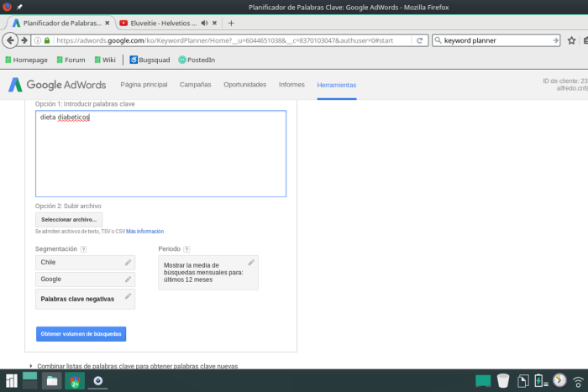Click the browser back arrow

[x=10, y=40]
